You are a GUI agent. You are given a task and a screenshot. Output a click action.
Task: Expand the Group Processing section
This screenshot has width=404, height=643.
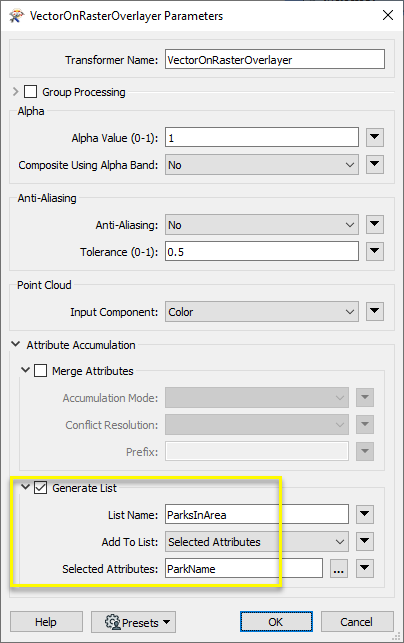(16, 91)
